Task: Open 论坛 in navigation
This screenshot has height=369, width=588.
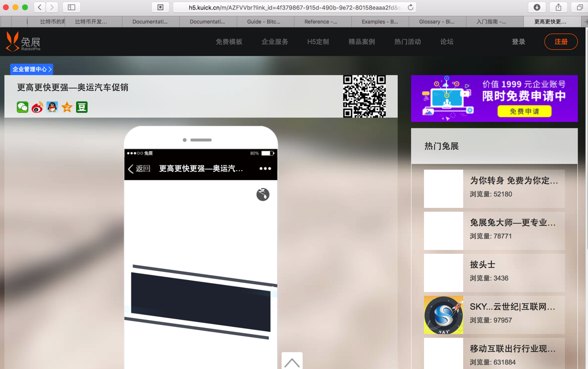Action: (x=447, y=42)
